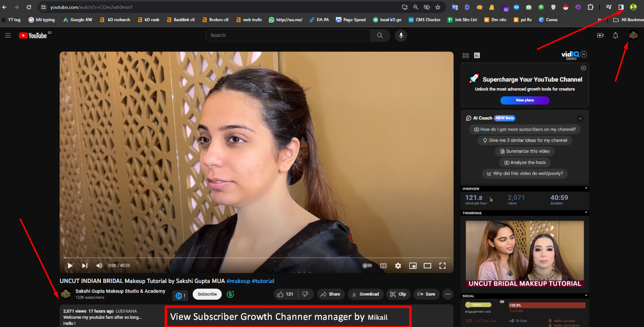Enter fullscreen mode on video player
Screen dimensions: 644x327
point(442,265)
